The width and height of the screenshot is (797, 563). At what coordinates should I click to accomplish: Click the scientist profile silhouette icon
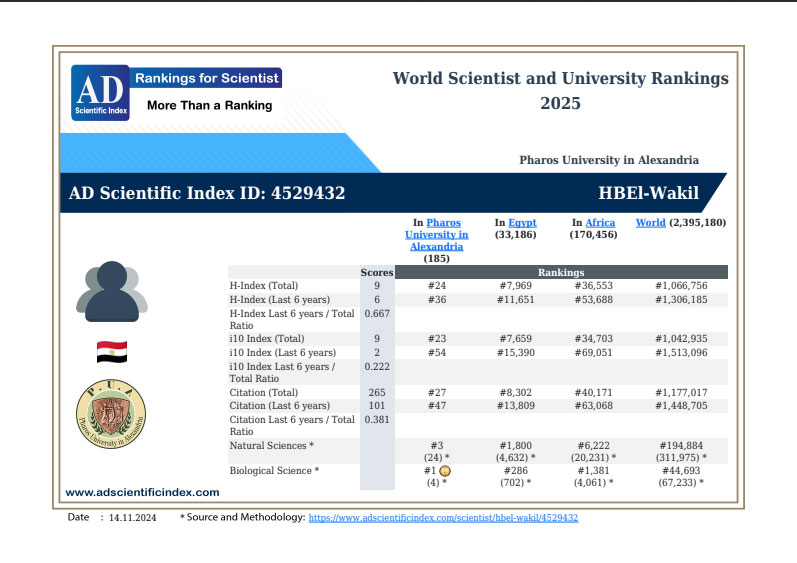[x=112, y=292]
